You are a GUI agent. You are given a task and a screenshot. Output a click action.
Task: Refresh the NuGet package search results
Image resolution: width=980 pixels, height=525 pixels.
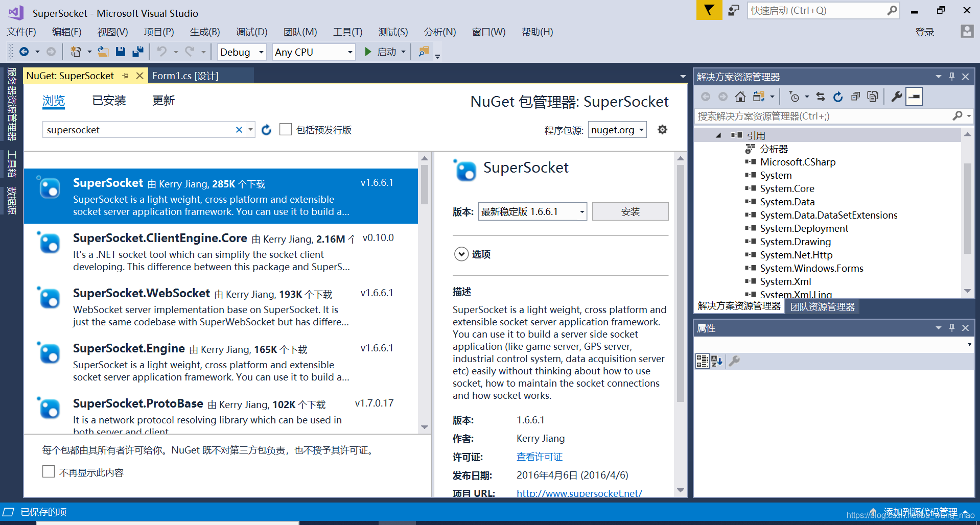coord(266,130)
